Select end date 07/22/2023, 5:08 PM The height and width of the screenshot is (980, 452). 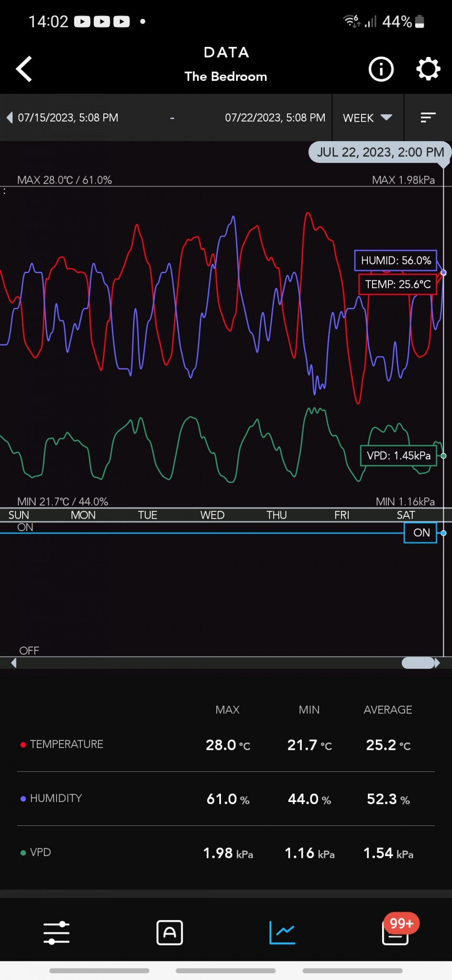click(275, 118)
